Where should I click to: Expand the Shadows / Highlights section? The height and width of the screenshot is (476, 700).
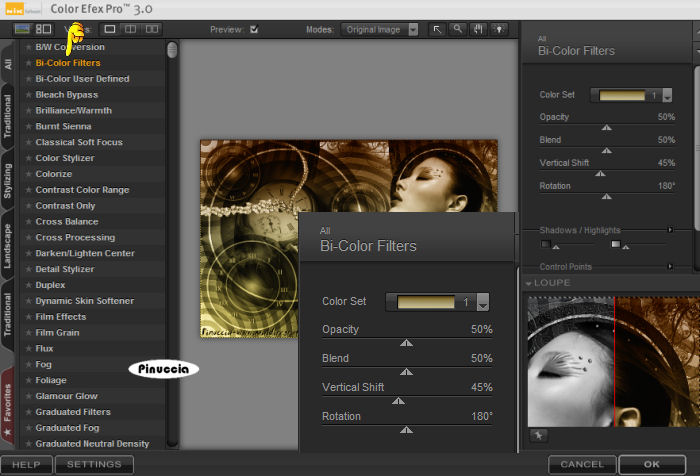[670, 230]
